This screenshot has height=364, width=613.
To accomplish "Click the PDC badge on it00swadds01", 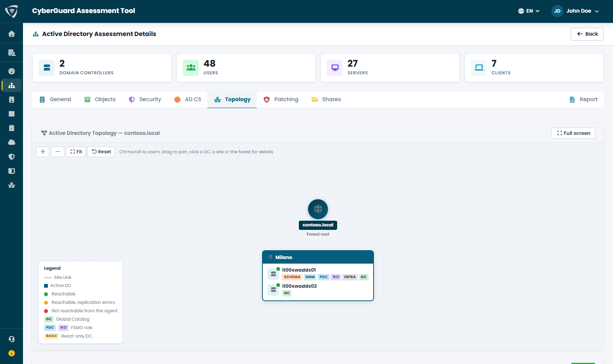I will [324, 277].
